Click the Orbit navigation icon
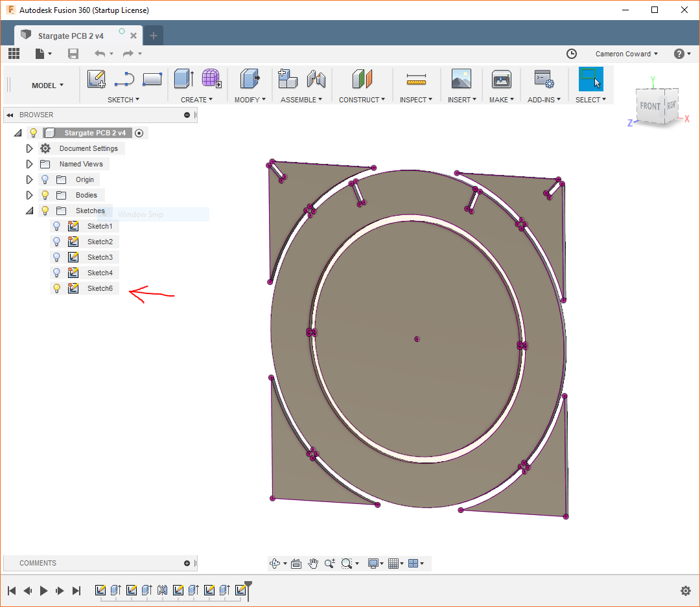This screenshot has height=607, width=700. [275, 564]
